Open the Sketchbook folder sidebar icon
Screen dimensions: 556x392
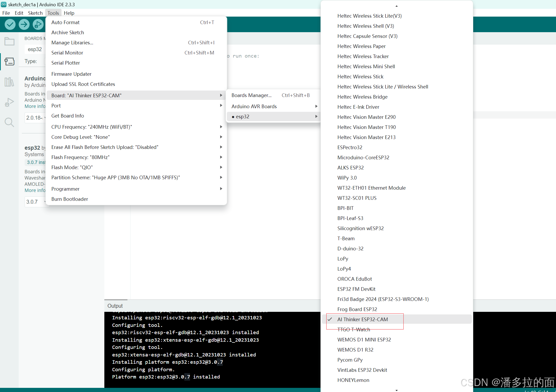9,42
